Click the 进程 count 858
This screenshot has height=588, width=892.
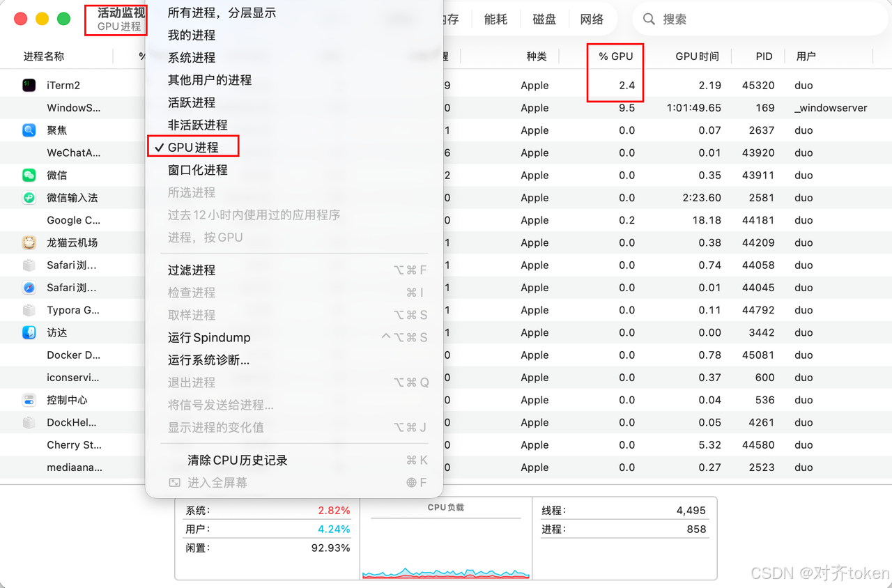(x=696, y=529)
